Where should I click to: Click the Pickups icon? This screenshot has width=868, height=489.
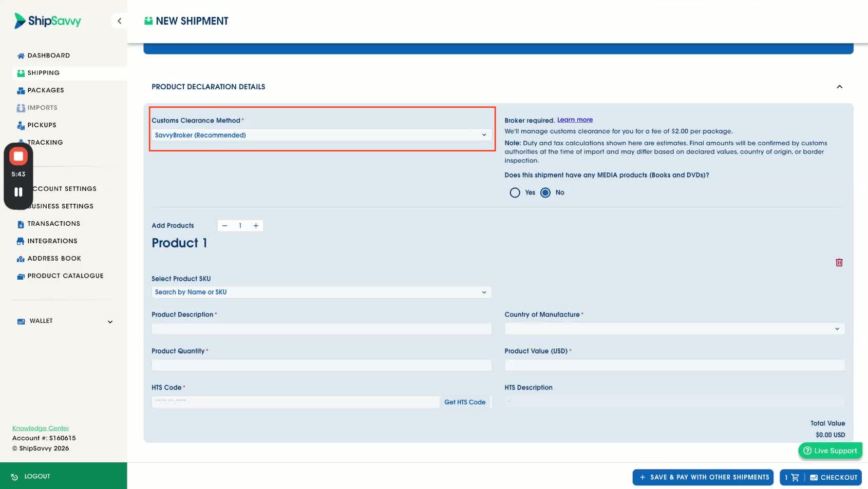21,125
